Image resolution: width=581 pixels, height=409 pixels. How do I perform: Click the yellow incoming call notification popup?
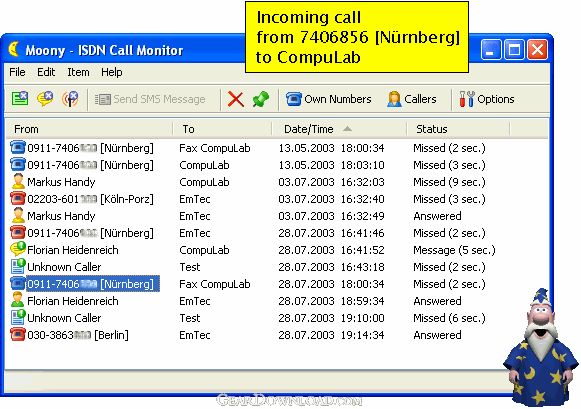click(357, 37)
